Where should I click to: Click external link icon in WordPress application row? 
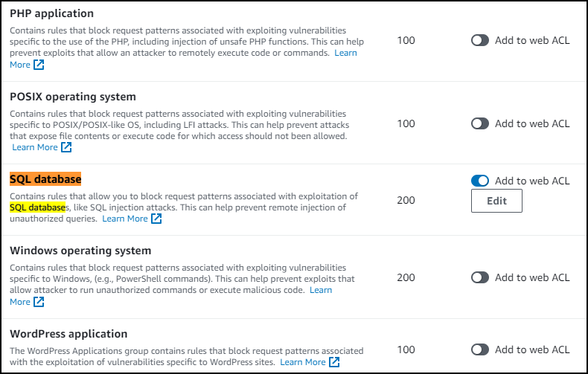coord(334,362)
